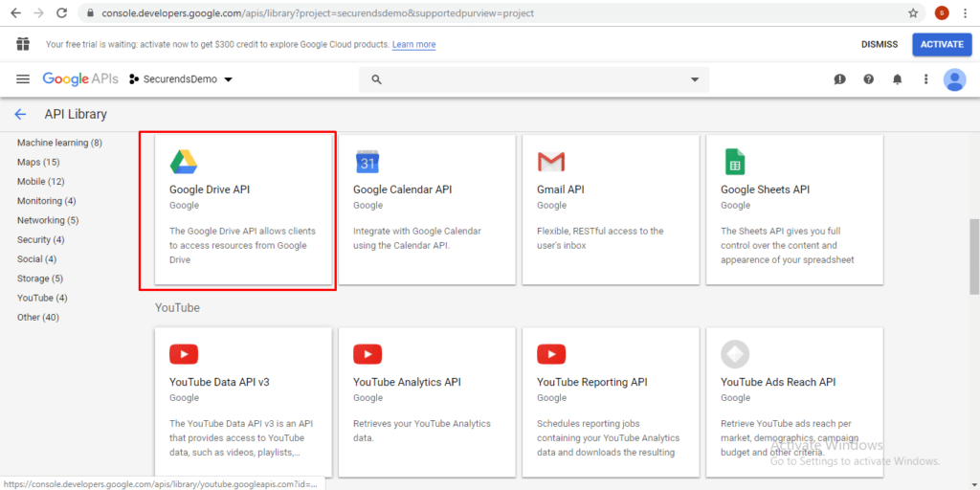
Task: Filter by Other (40) category
Action: (x=38, y=317)
